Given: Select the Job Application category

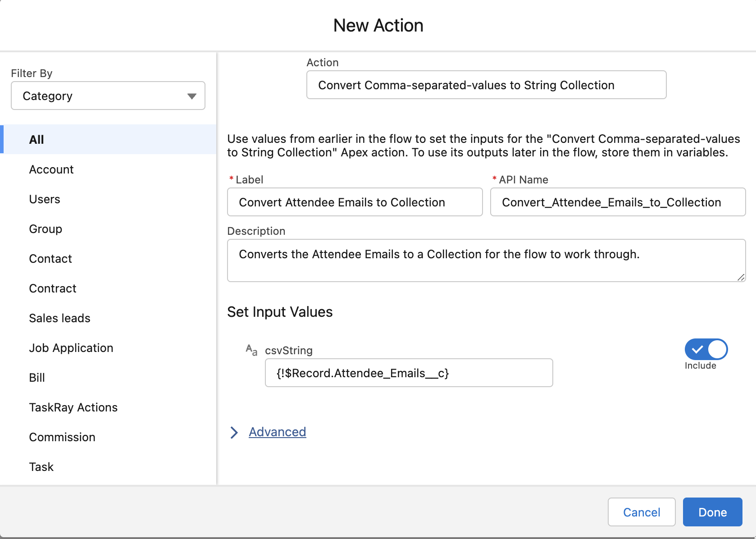Looking at the screenshot, I should 71,347.
